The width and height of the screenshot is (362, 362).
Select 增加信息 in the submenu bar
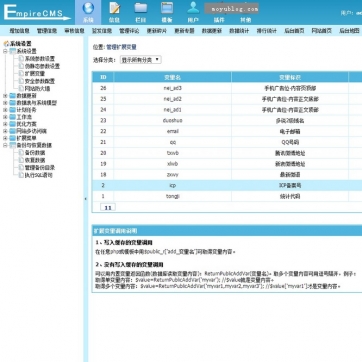coord(19,31)
